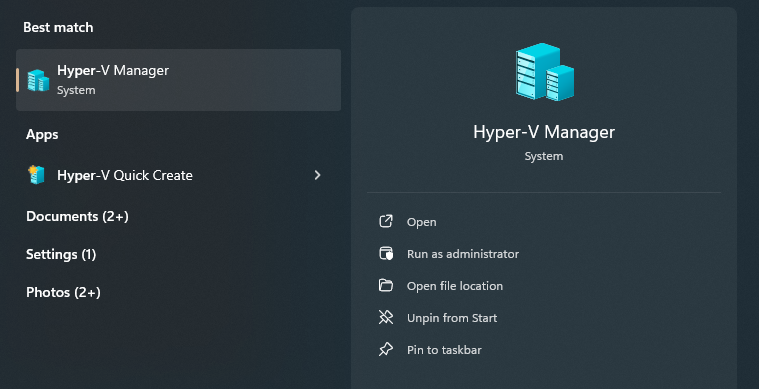Click the Apps section heading
Screen dimensions: 759x389
click(x=42, y=135)
